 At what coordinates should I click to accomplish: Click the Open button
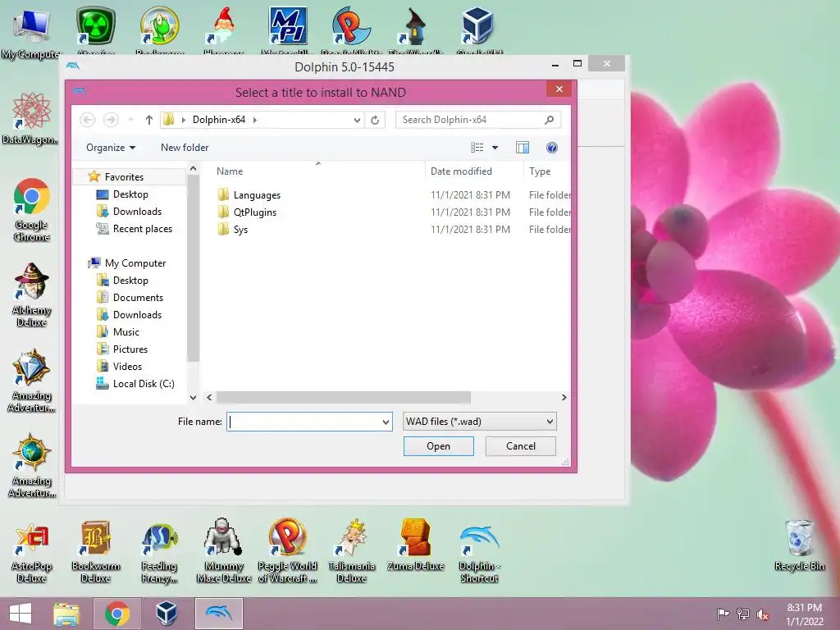438,446
